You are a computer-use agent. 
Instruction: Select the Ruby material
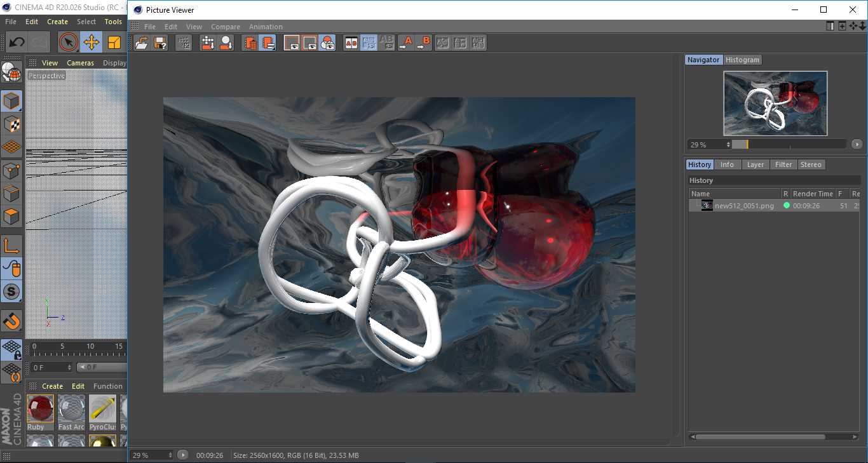[41, 412]
